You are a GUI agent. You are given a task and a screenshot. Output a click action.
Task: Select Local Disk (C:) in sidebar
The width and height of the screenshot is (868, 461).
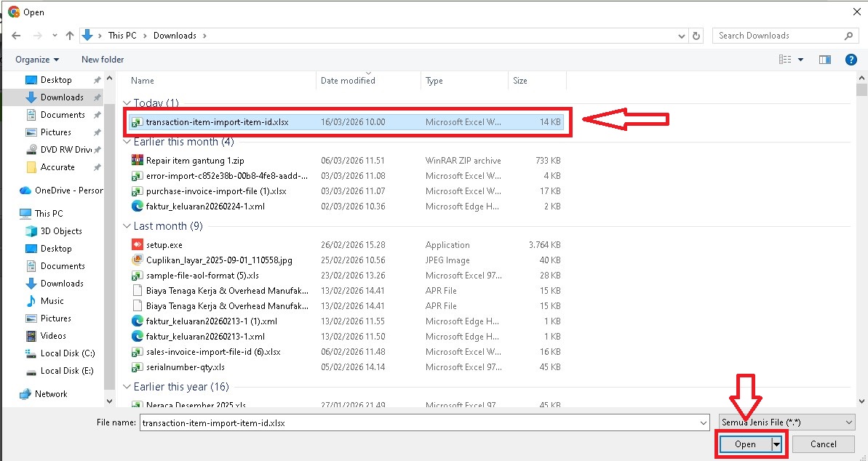[x=67, y=353]
